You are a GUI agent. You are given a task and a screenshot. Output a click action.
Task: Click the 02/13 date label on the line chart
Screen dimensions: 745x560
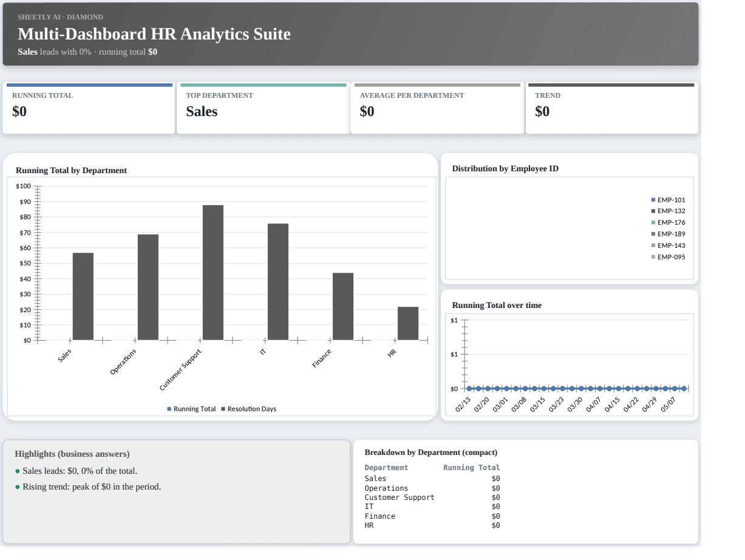pos(463,405)
